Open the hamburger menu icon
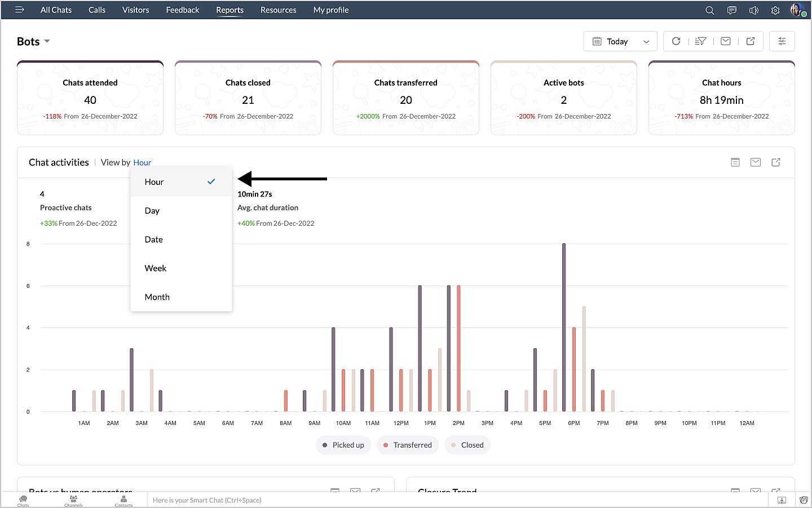 [20, 10]
